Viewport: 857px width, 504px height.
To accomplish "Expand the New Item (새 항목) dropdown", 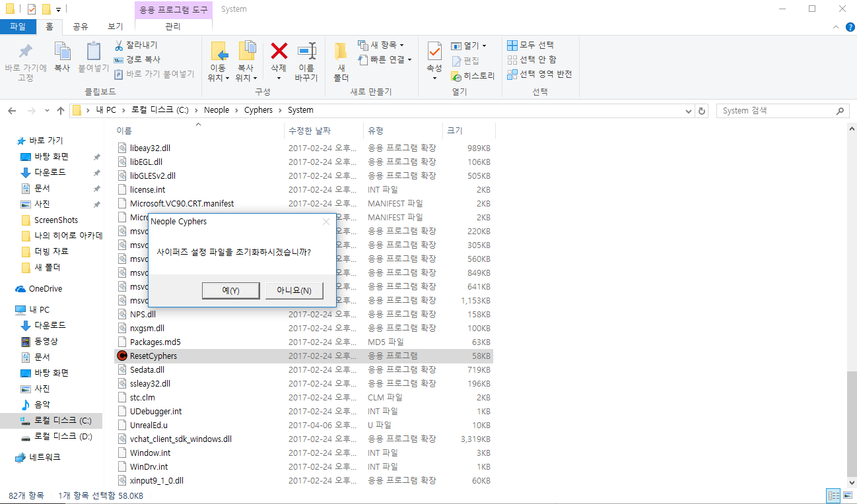I will (x=401, y=45).
